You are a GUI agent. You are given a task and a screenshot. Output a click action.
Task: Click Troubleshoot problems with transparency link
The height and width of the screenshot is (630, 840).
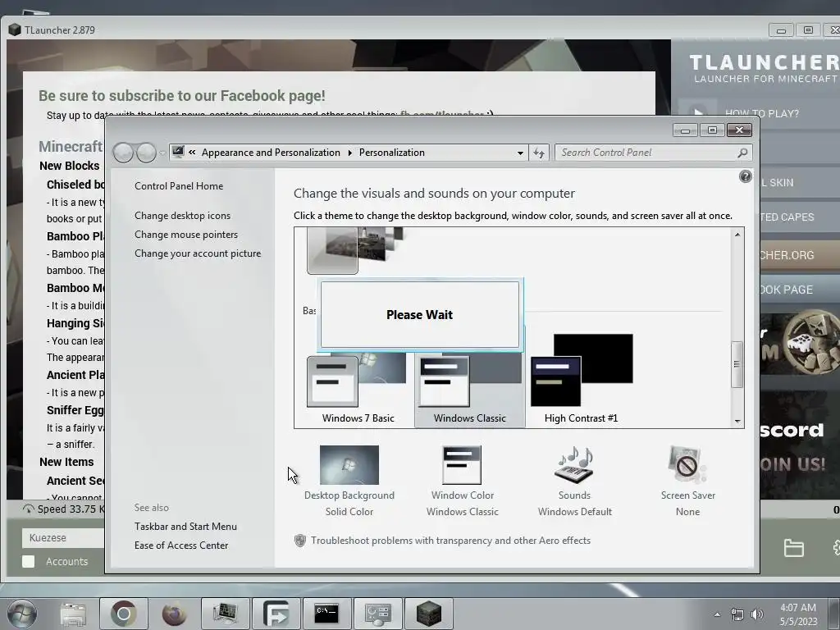point(450,541)
